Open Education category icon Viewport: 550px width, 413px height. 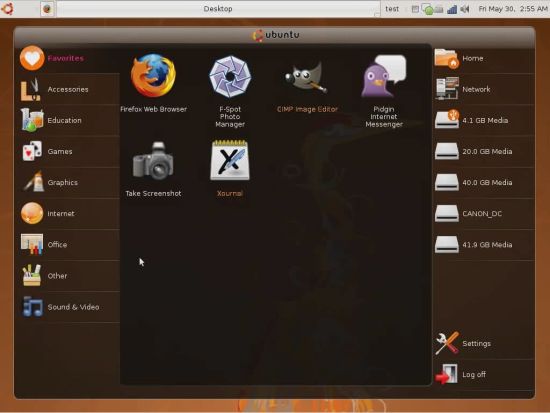pyautogui.click(x=32, y=120)
